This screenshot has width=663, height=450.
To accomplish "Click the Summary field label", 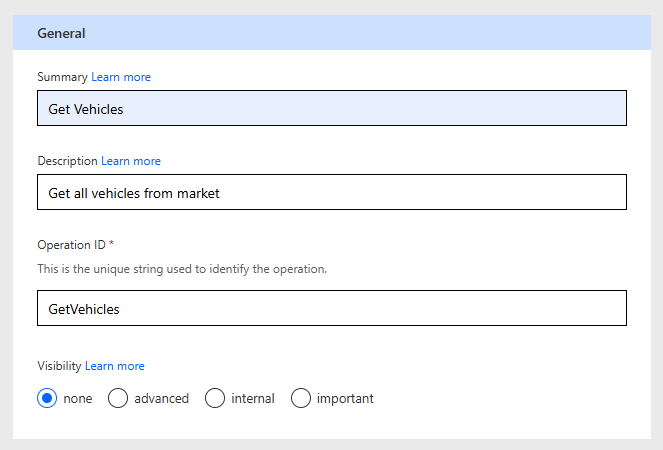I will tap(62, 77).
